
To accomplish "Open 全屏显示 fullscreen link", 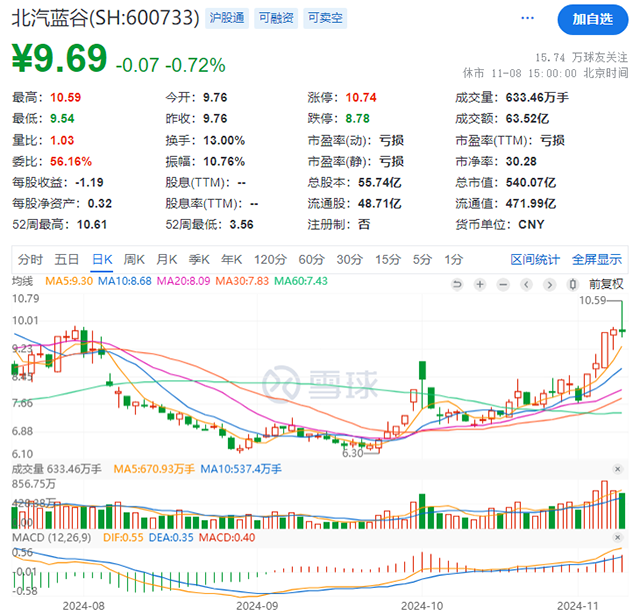I will 597,260.
